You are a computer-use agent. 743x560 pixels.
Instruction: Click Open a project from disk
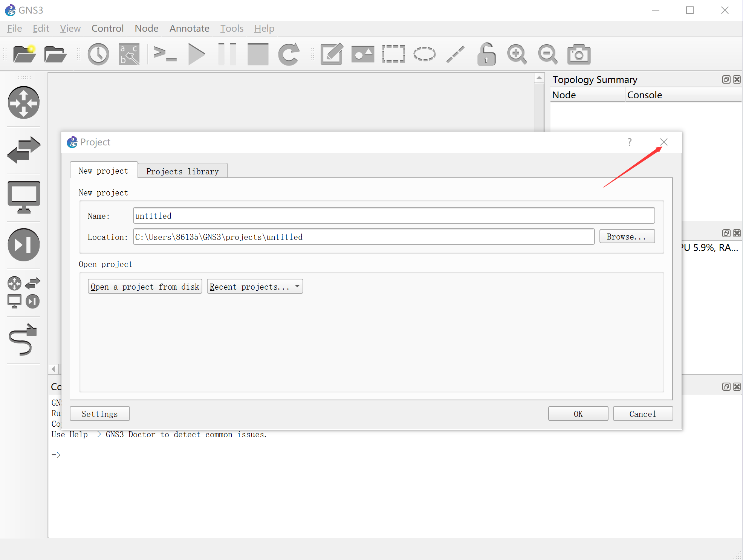coord(145,287)
